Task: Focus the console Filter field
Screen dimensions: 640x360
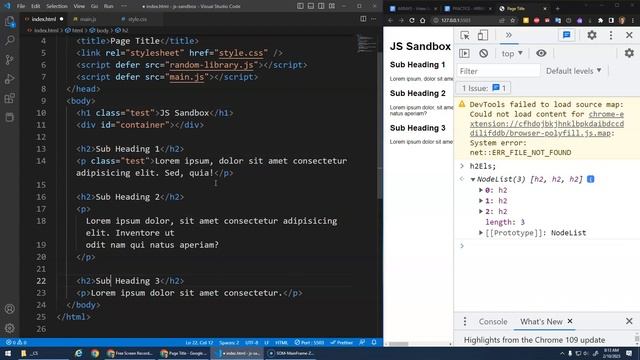Action: point(498,71)
